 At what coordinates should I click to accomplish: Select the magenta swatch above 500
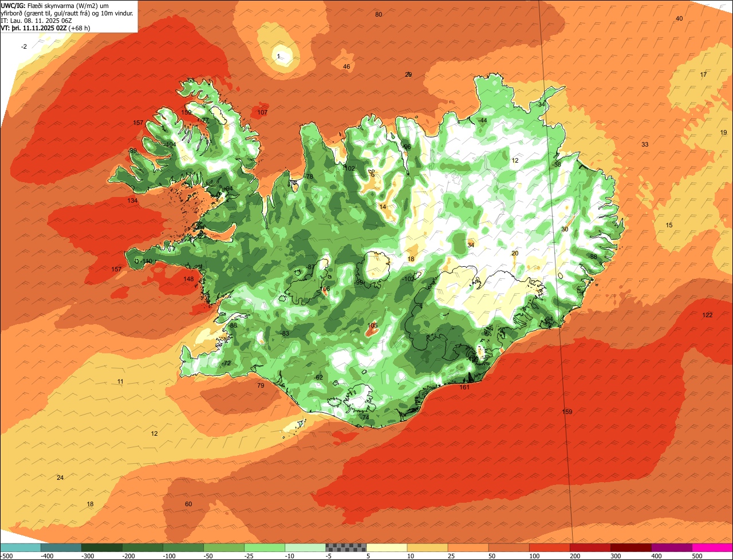712,547
